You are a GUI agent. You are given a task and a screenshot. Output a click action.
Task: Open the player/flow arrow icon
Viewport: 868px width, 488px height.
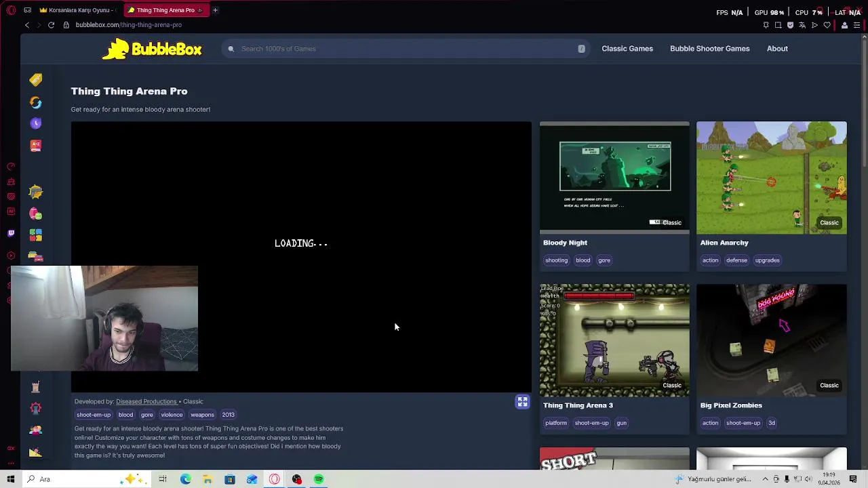coord(814,25)
